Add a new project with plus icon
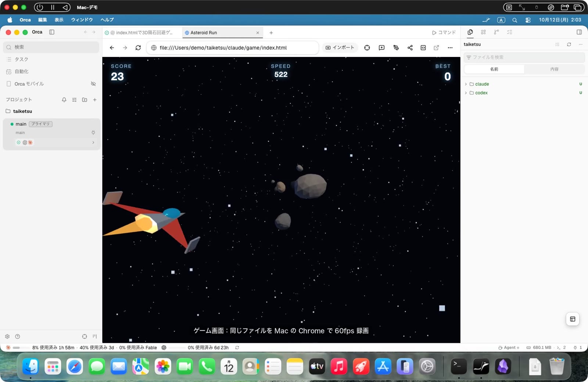The height and width of the screenshot is (382, 588). coord(95,100)
